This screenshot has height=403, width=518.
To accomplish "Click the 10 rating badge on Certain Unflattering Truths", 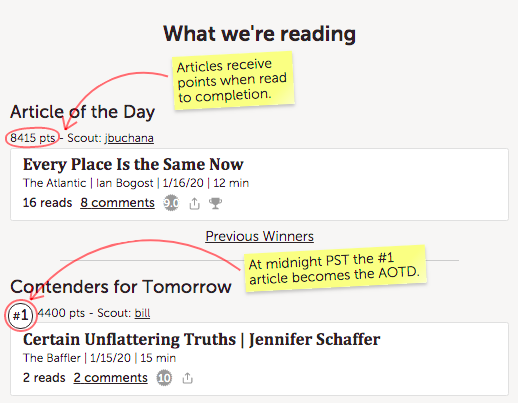I will 164,378.
